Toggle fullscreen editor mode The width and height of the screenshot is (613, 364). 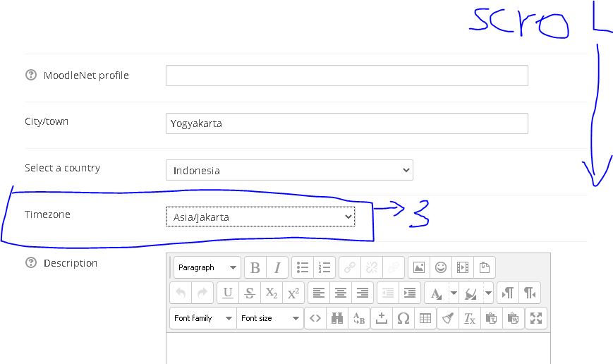click(536, 318)
